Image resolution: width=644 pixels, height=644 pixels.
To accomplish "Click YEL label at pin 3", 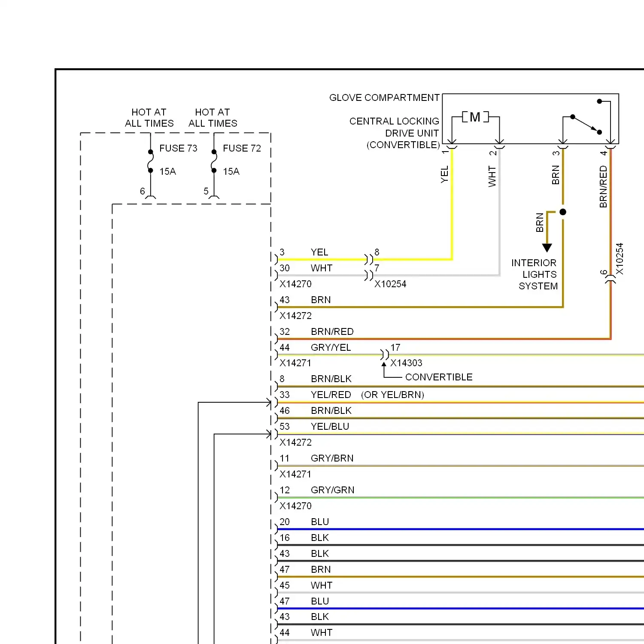I will 319,252.
